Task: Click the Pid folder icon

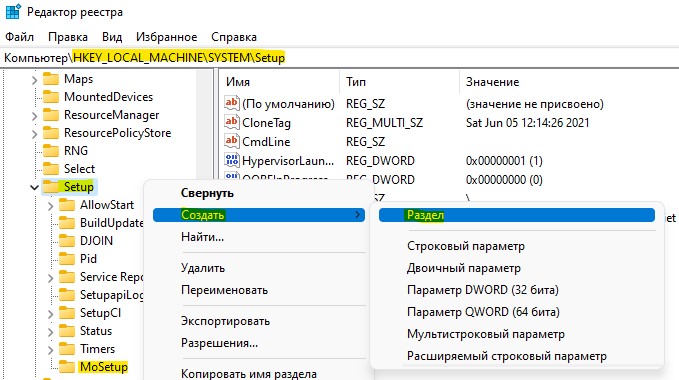Action: click(67, 259)
